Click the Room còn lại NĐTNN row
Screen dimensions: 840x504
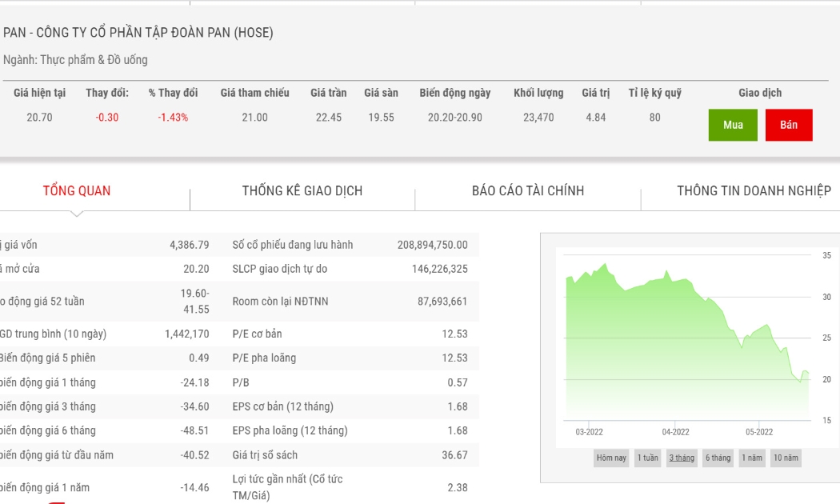[350, 302]
